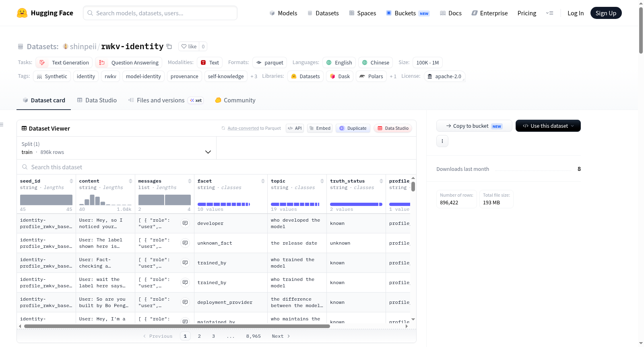This screenshot has height=347, width=644.
Task: Open the apache-2.0 license tag
Action: coord(444,76)
